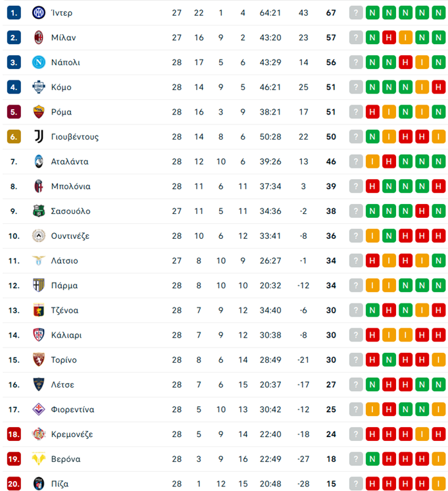Click the Roma club crest icon

tap(38, 112)
